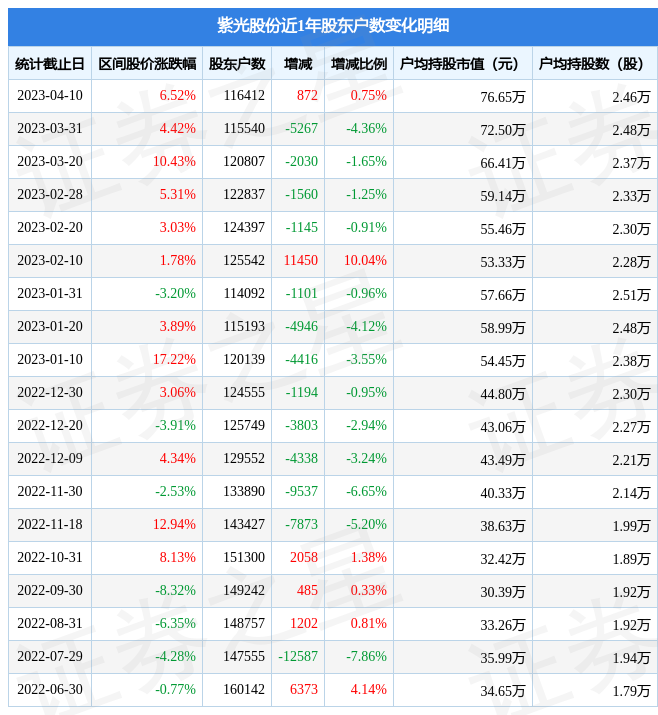The image size is (658, 715).
Task: Click the market value 54.45万
Action: (x=503, y=361)
